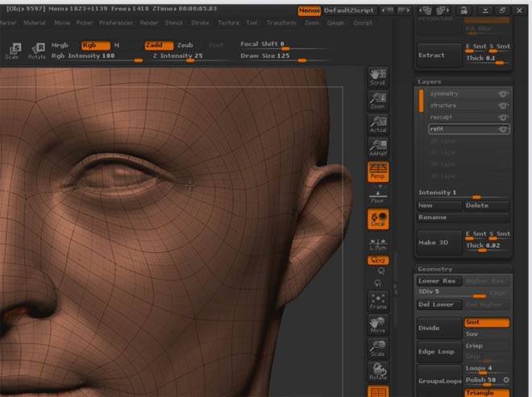Toggle the Floor grid icon
The height and width of the screenshot is (397, 532).
378,197
